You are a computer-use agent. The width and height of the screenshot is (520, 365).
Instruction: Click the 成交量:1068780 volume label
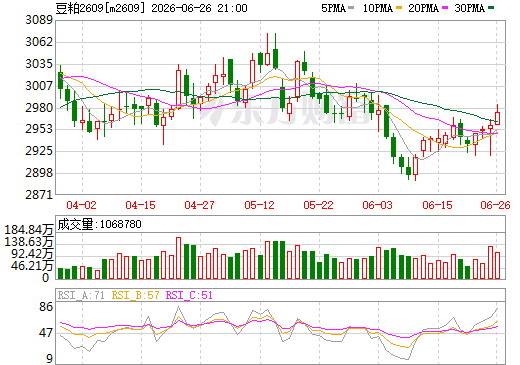(x=99, y=224)
